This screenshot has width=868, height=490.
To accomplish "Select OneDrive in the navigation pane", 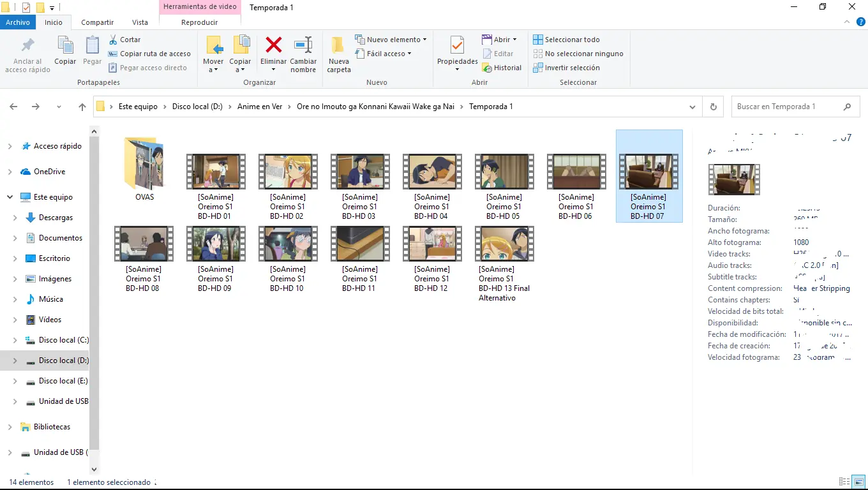I will (x=49, y=172).
